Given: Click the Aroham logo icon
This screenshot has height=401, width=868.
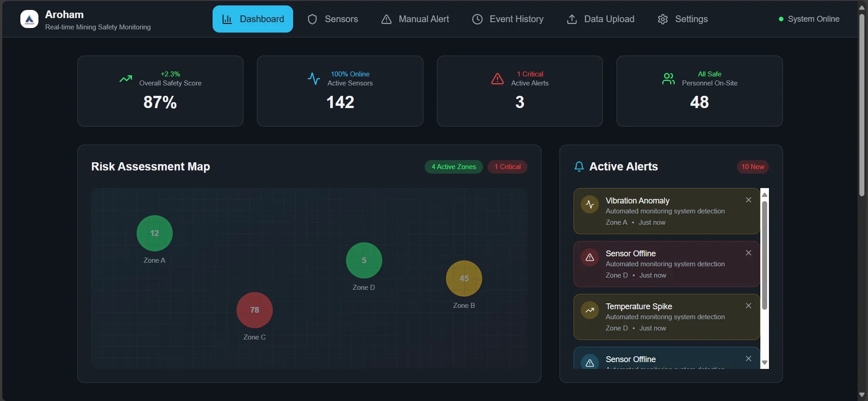Looking at the screenshot, I should pos(29,19).
